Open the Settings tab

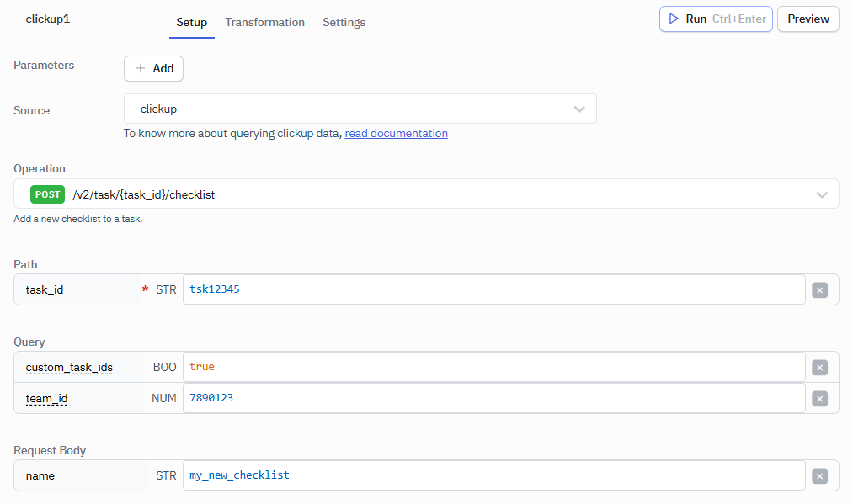[344, 22]
